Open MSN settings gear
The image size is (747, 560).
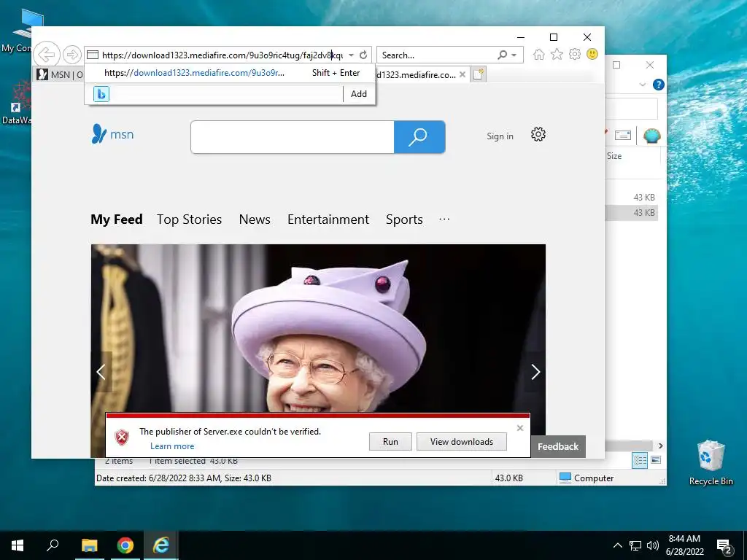(538, 134)
